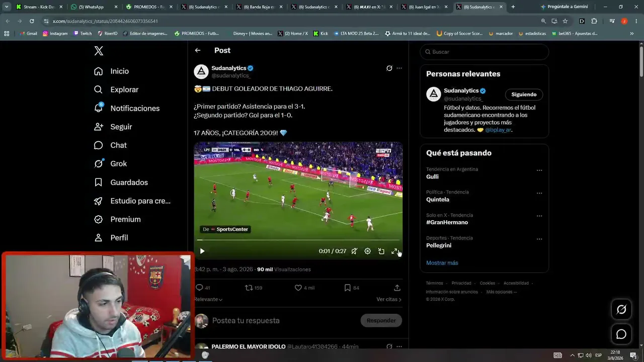Click Grok icon on Sudanalytics post
Viewport: 644px width, 362px height.
coord(389,68)
